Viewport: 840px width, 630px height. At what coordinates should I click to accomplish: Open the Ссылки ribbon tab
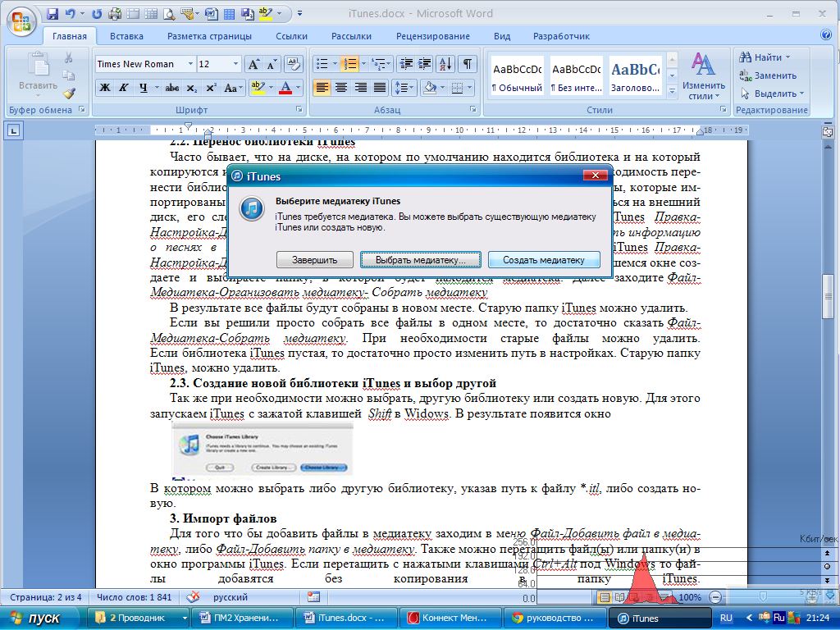pos(291,36)
